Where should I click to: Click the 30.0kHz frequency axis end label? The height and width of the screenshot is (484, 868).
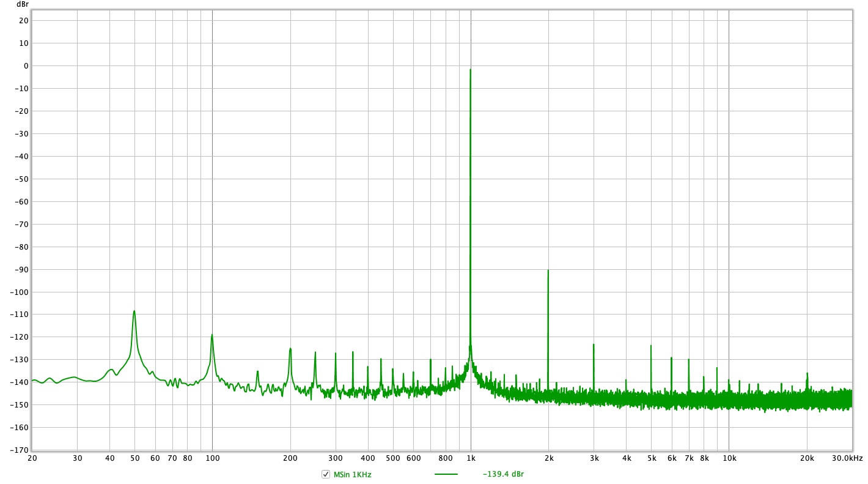pos(848,458)
